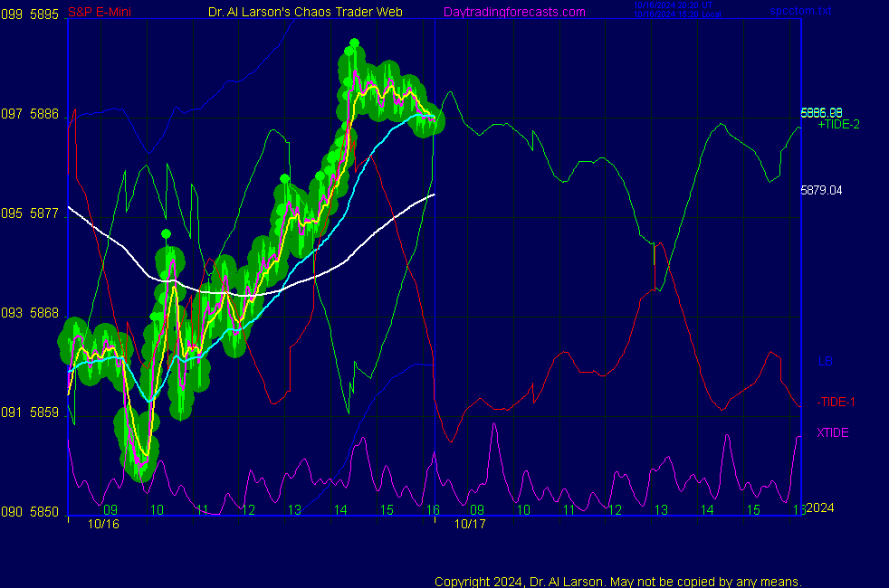Click the 5859 price axis label
This screenshot has height=588, width=889.
click(x=44, y=413)
